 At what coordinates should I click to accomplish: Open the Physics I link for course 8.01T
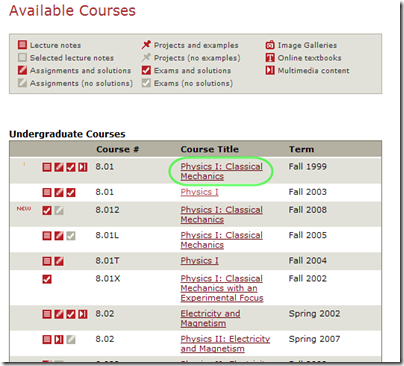point(199,261)
